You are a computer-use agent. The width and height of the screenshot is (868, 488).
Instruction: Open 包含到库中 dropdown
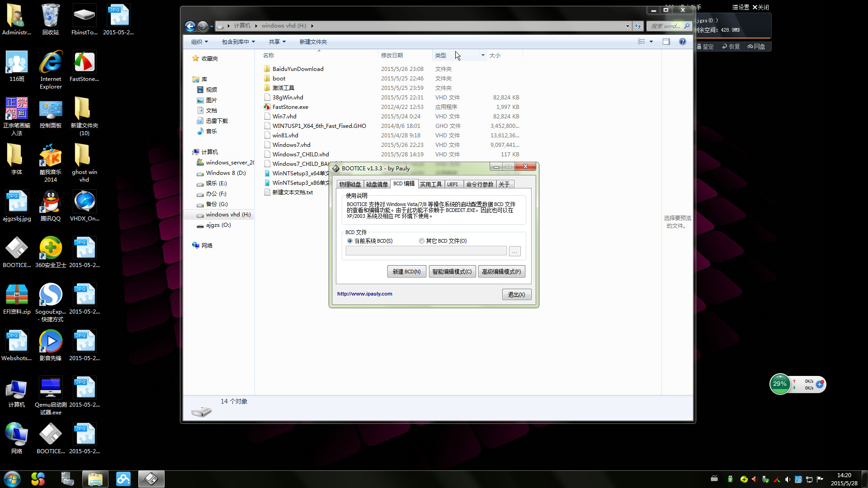point(238,42)
